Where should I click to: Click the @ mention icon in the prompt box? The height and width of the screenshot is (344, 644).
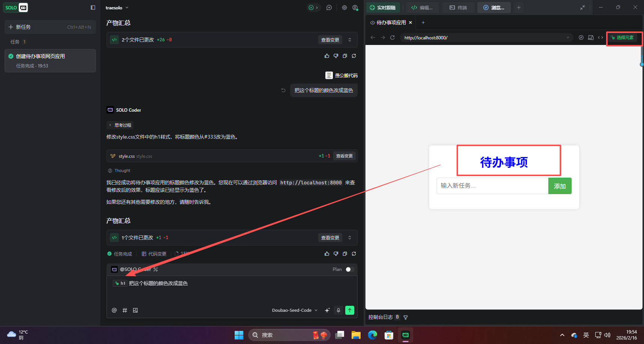point(114,310)
